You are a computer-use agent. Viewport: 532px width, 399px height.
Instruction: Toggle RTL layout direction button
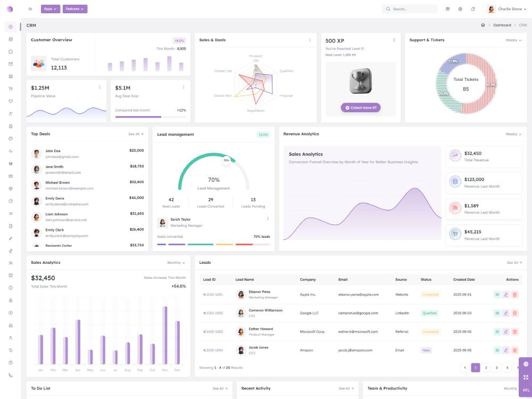click(x=526, y=390)
